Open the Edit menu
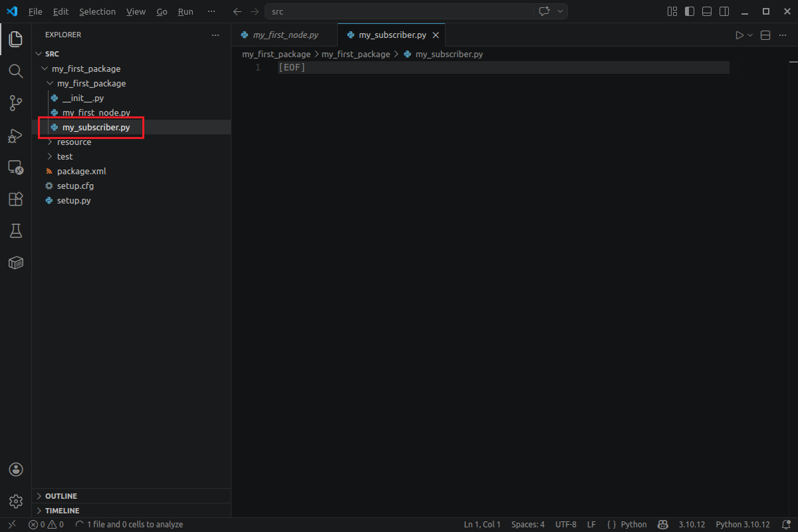This screenshot has height=532, width=798. [x=61, y=11]
